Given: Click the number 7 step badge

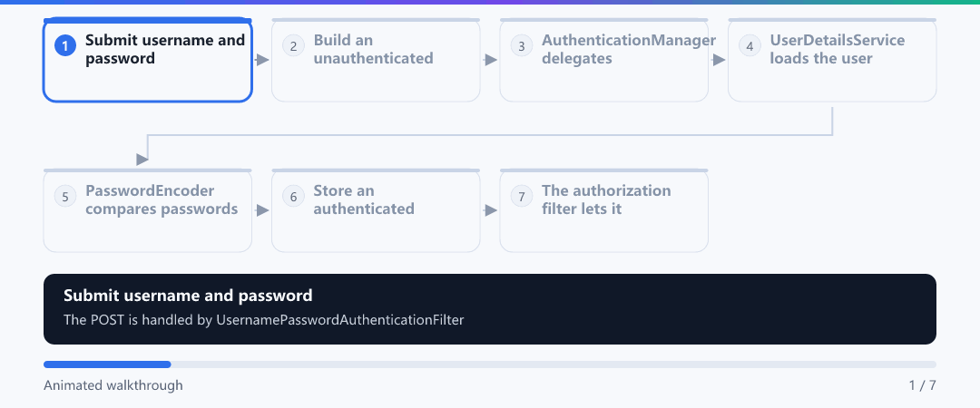Looking at the screenshot, I should pyautogui.click(x=521, y=196).
